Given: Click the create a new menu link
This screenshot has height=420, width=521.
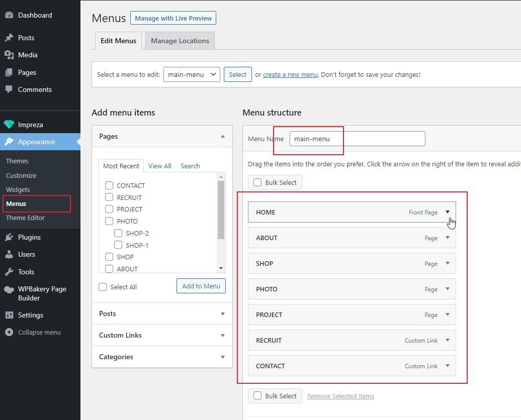Looking at the screenshot, I should (x=290, y=75).
